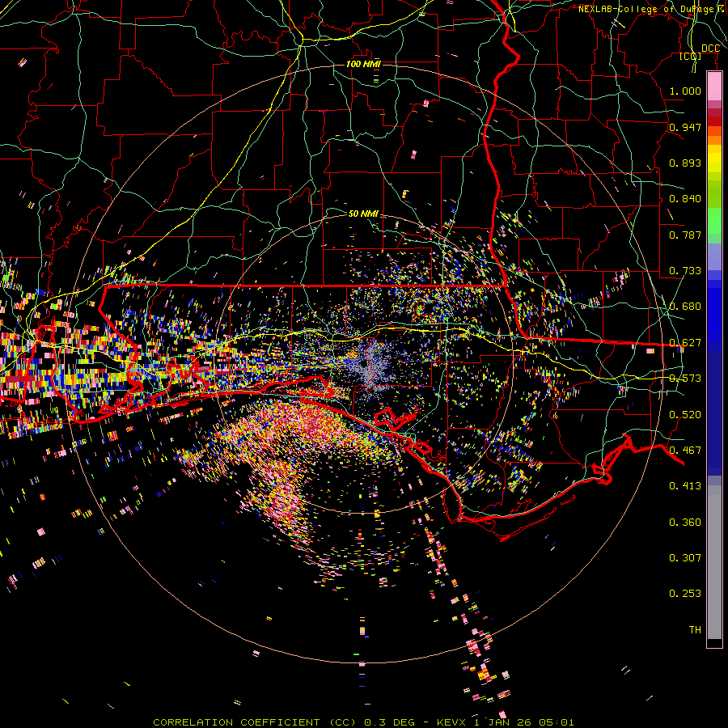Viewport: 728px width, 728px height.
Task: Click the gray segment of the color bar
Action: pos(714,562)
